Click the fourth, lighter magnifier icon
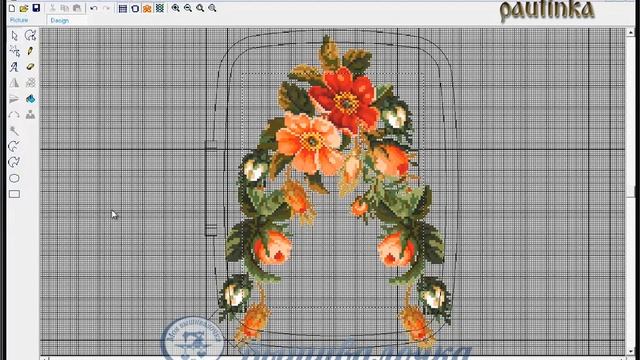This screenshot has height=360, width=640. (212, 8)
